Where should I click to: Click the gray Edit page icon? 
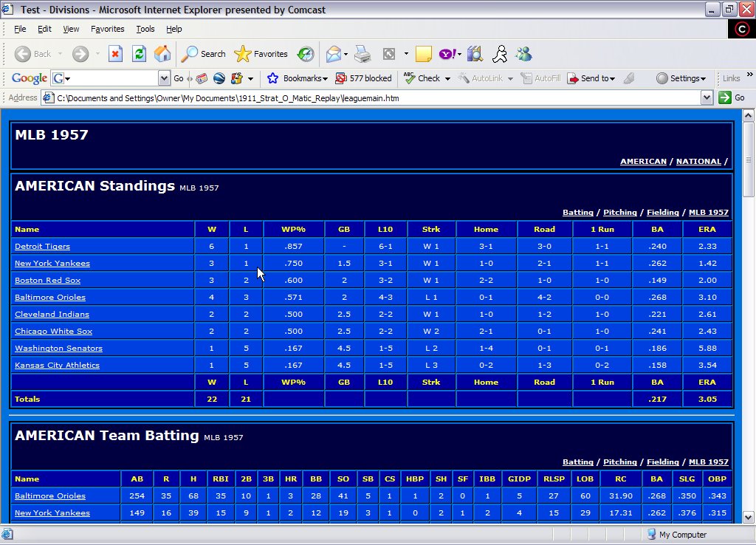pyautogui.click(x=389, y=54)
